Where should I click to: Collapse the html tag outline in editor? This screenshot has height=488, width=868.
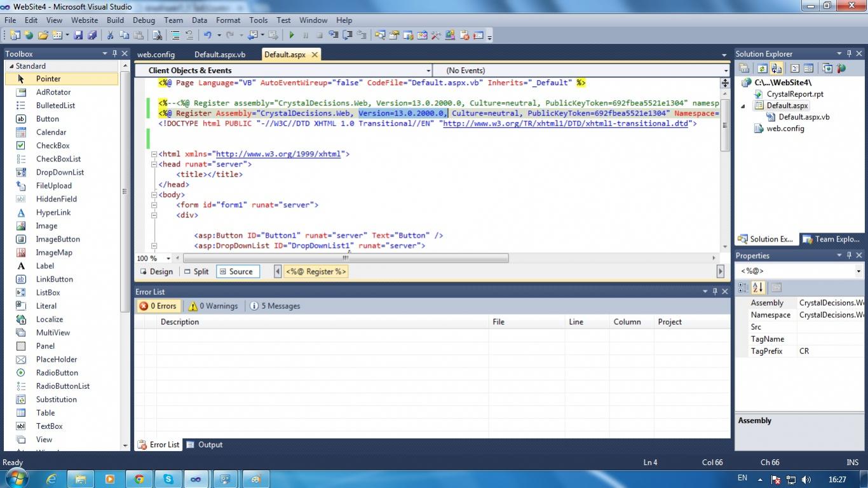154,154
